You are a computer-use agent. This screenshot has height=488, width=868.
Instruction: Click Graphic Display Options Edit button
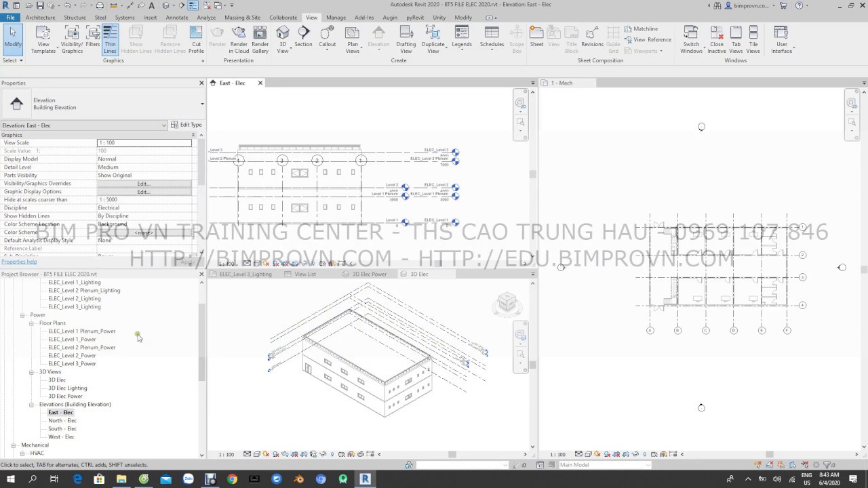point(144,192)
